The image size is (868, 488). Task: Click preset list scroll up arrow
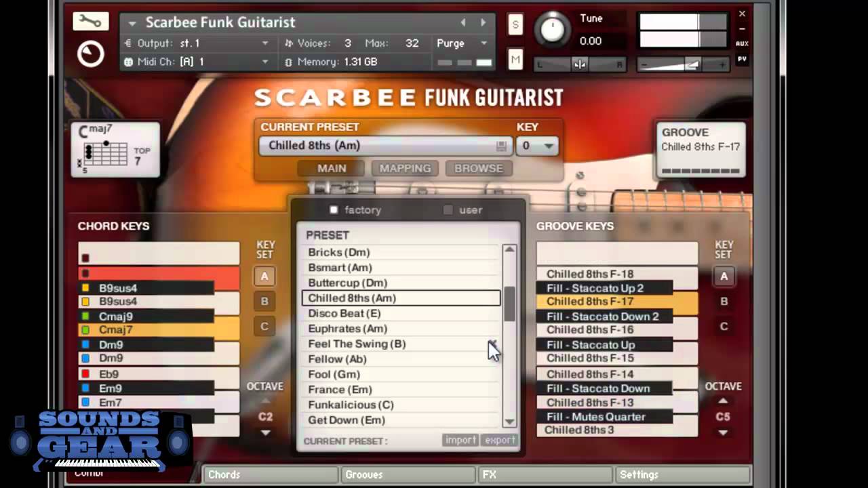(509, 249)
